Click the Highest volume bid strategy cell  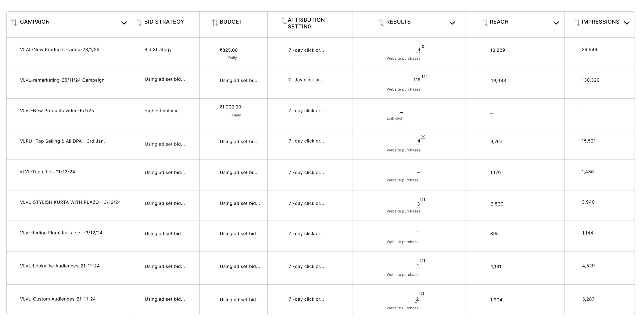pyautogui.click(x=161, y=111)
